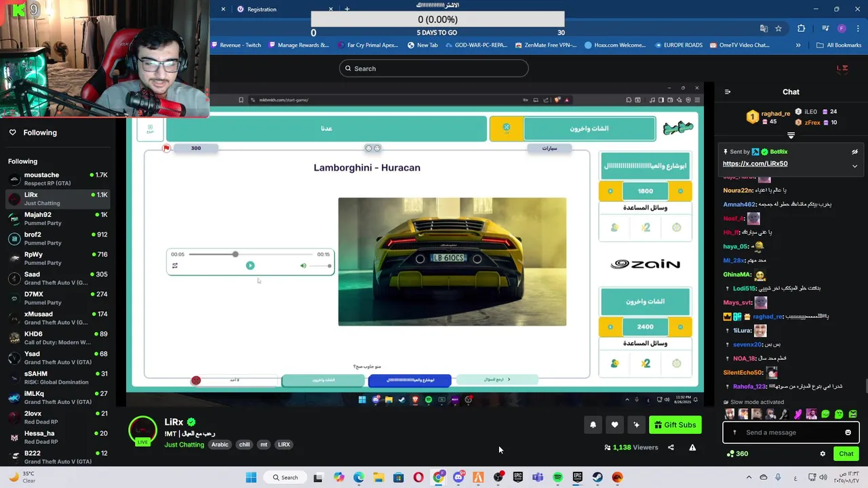Screen dimensions: 868x488
Task: Collapse the chat panel icon
Action: point(728,91)
